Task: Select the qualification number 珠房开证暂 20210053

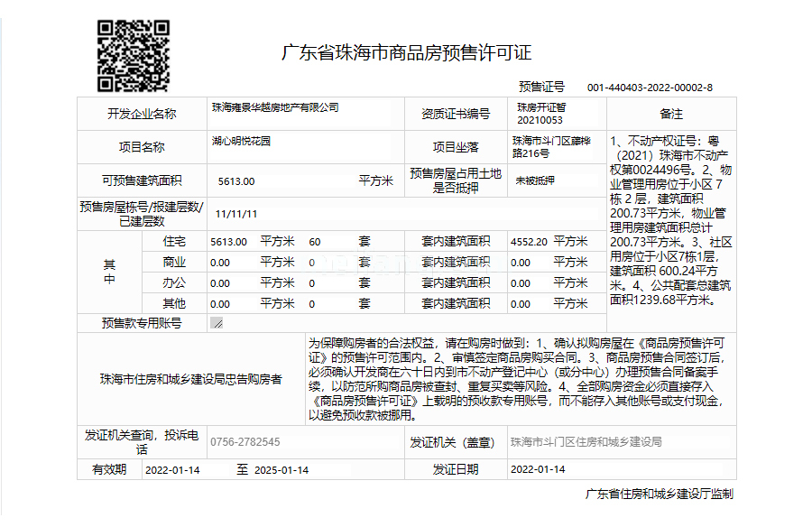Action: coord(541,114)
